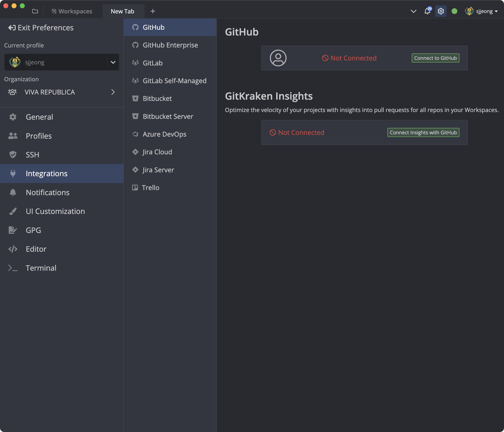Switch to the Workspaces tab

(x=72, y=11)
